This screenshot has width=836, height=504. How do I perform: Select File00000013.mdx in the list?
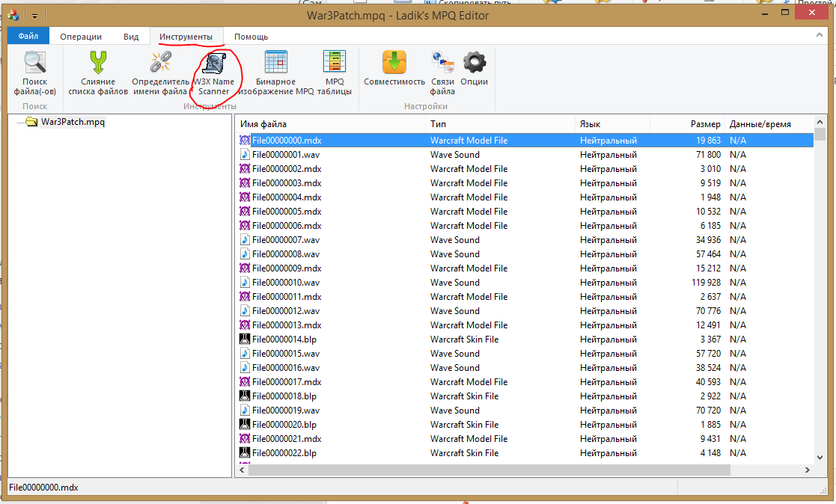[287, 325]
